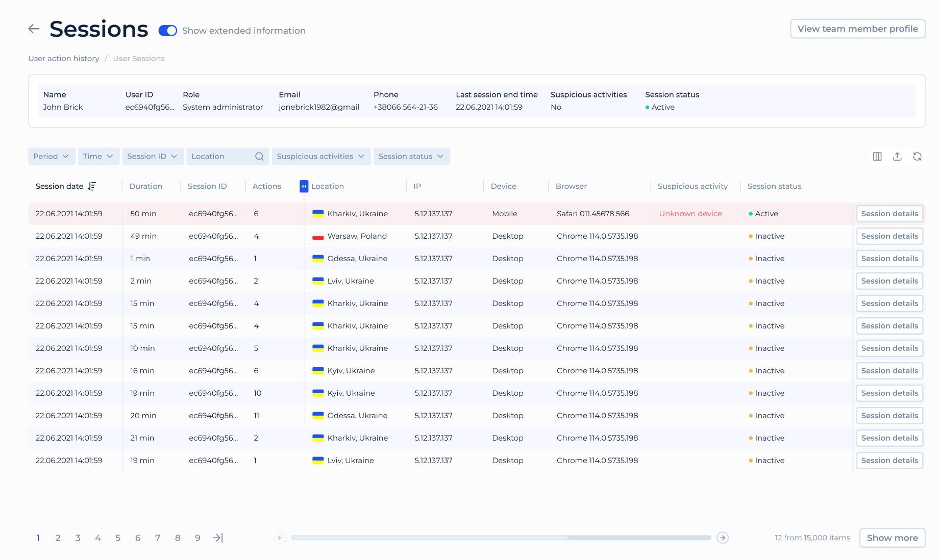The width and height of the screenshot is (940, 560).
Task: Open the Session status dropdown
Action: click(x=411, y=156)
